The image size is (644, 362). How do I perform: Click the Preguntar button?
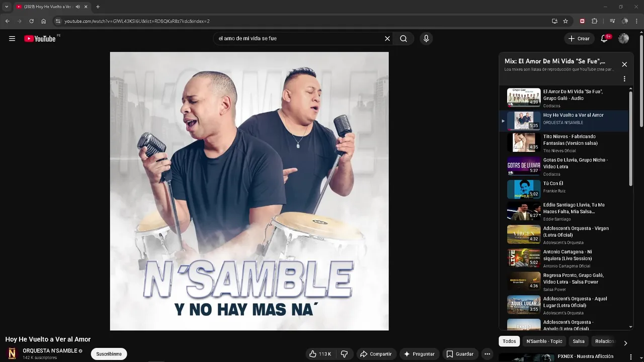[x=419, y=354]
